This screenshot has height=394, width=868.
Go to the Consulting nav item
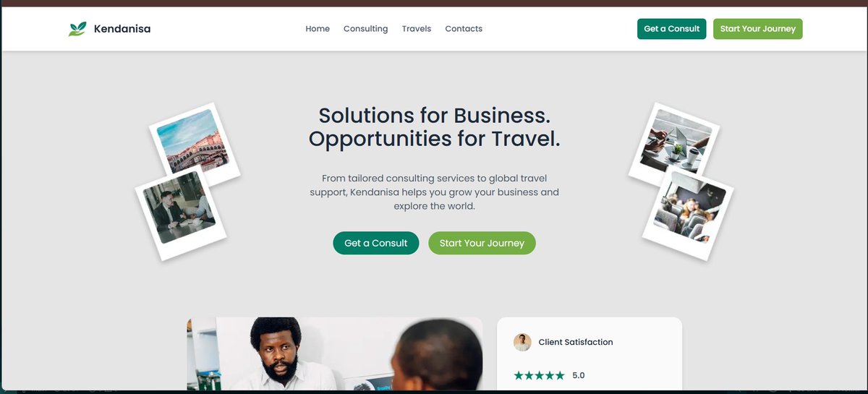(x=365, y=29)
